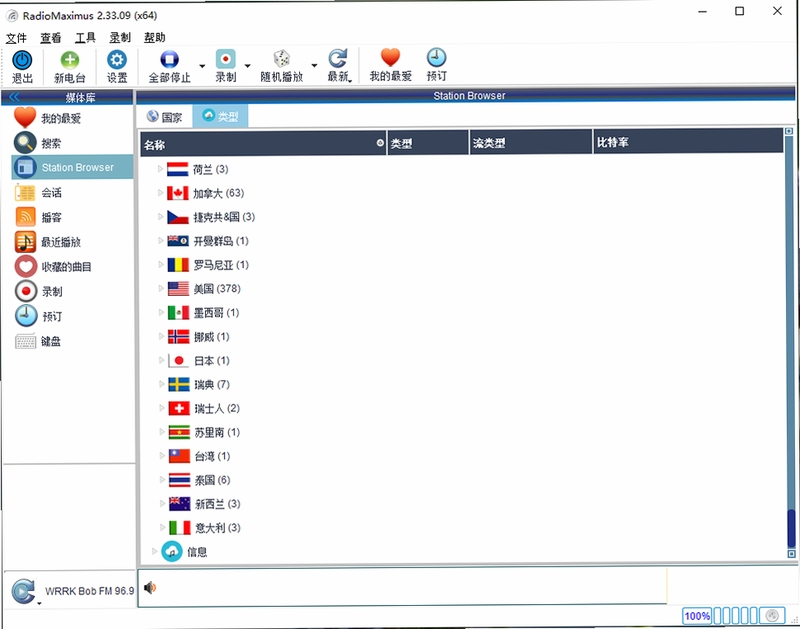Screen dimensions: 800x629
Task: Click the round icon at status bar end
Action: coord(772,616)
